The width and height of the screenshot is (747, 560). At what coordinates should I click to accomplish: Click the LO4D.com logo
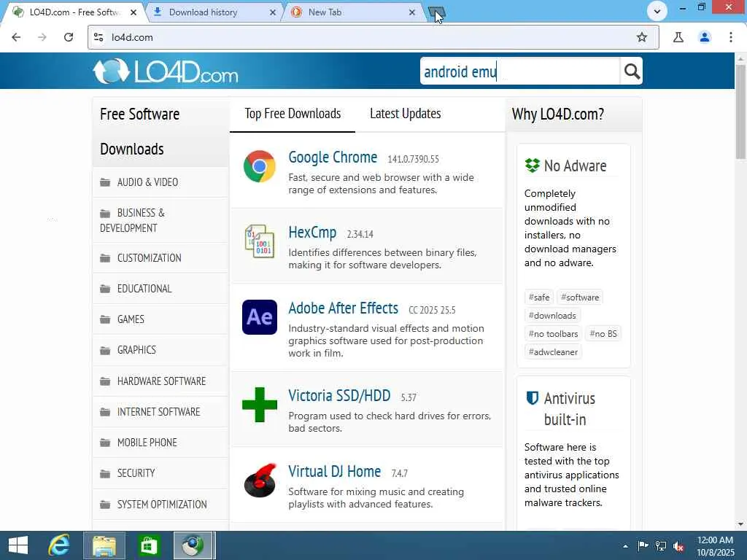click(166, 71)
